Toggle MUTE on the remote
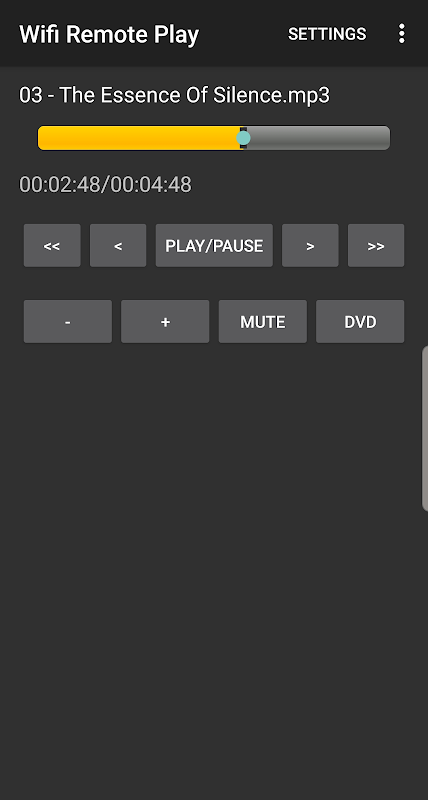This screenshot has width=428, height=800. [x=263, y=321]
